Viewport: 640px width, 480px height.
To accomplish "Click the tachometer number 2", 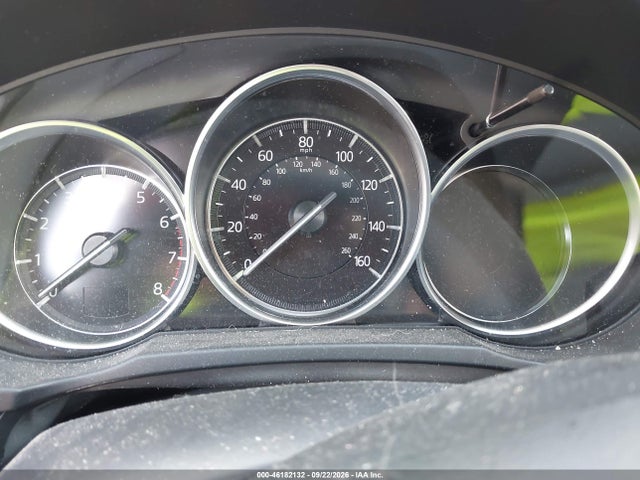I will point(44,223).
